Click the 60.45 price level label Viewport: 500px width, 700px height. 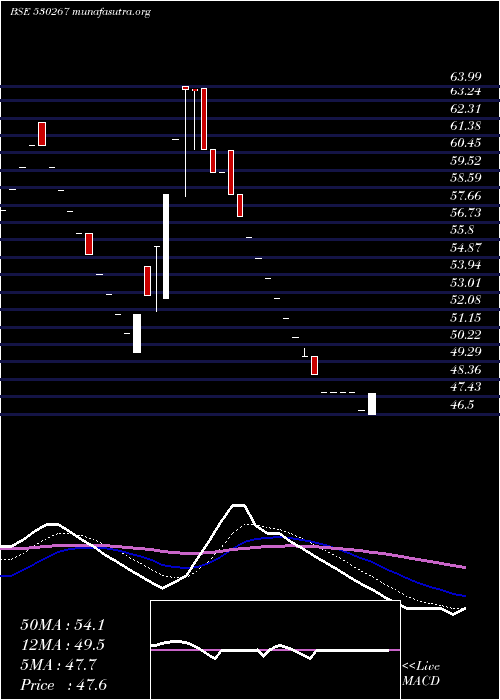pos(465,143)
